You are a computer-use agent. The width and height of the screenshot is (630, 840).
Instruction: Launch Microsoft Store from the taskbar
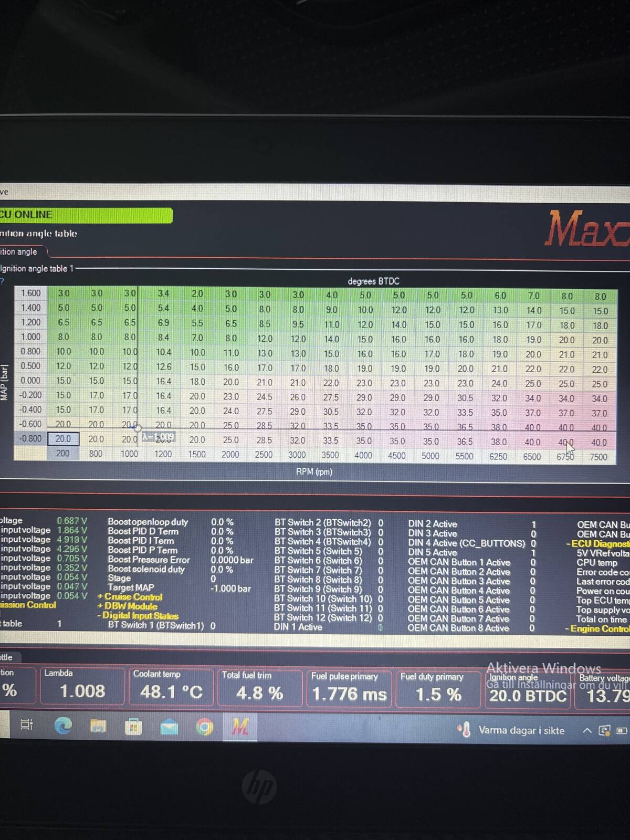pos(133,727)
